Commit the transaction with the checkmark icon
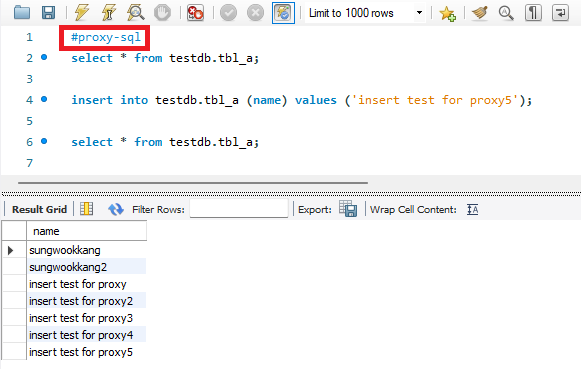 (228, 13)
